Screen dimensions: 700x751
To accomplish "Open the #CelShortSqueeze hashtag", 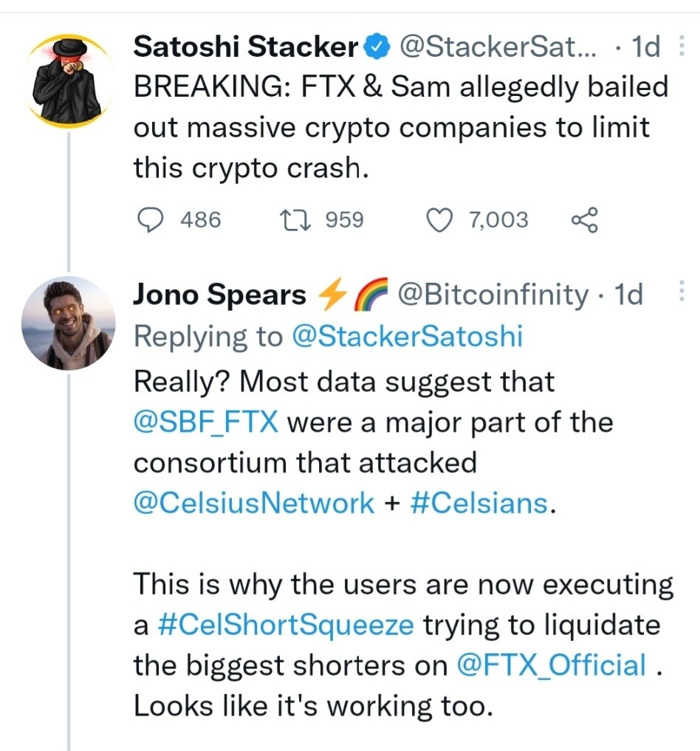I will pyautogui.click(x=285, y=625).
